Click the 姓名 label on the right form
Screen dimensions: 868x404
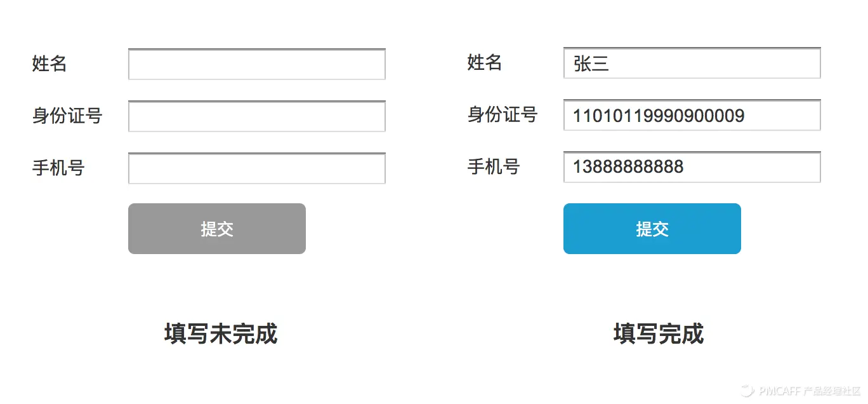click(483, 62)
